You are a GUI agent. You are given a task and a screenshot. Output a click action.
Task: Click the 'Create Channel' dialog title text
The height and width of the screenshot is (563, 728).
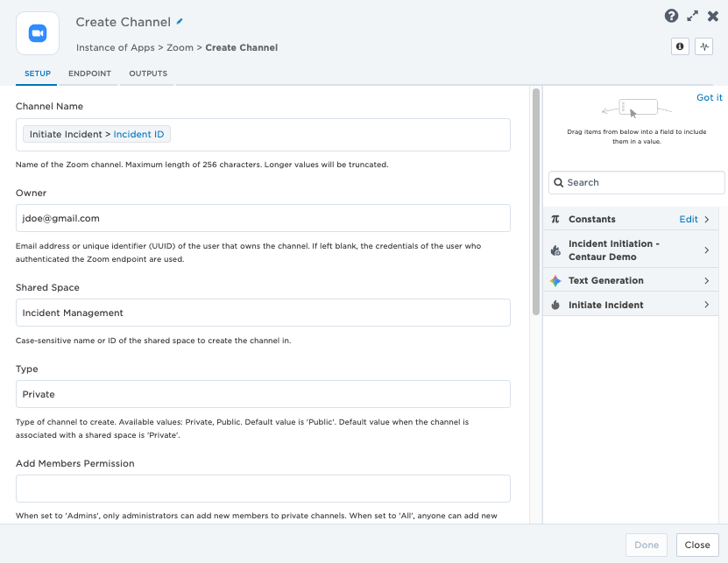(123, 22)
